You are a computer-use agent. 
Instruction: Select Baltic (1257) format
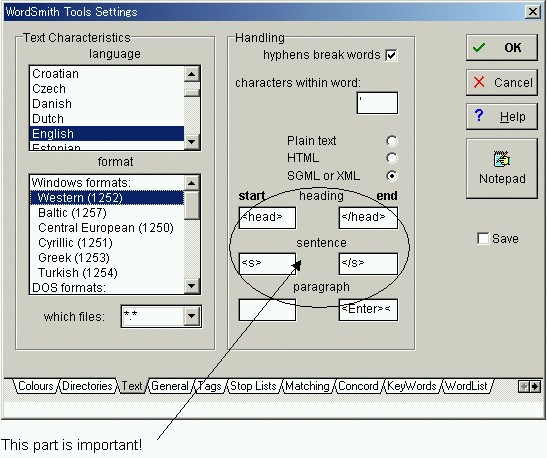pos(107,213)
